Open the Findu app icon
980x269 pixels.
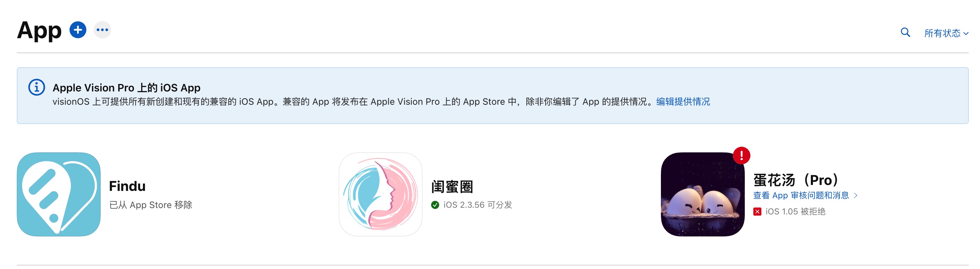tap(59, 194)
